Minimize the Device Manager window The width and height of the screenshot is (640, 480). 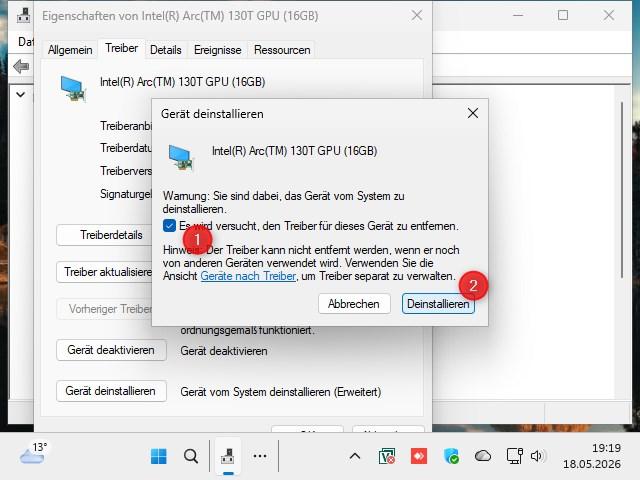[x=518, y=16]
